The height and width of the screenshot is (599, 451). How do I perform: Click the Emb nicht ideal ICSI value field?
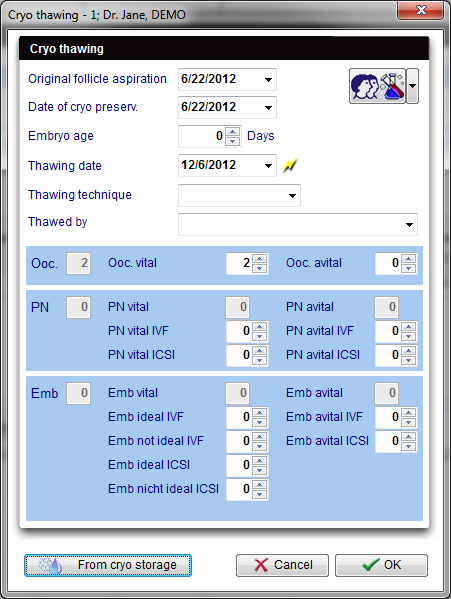[x=239, y=489]
